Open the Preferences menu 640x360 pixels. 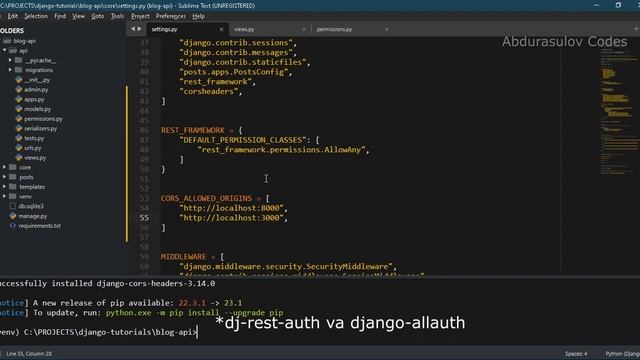[171, 16]
